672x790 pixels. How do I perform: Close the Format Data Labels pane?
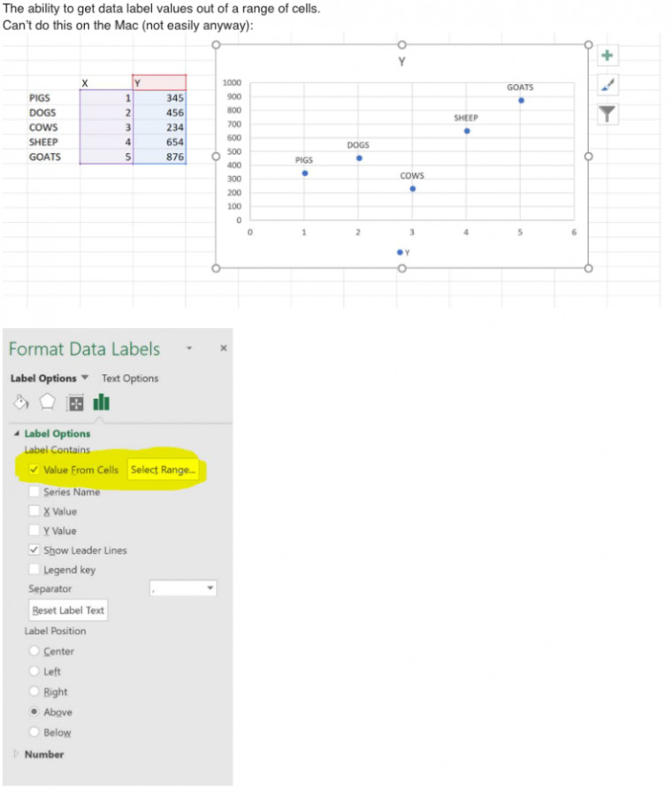(x=223, y=349)
